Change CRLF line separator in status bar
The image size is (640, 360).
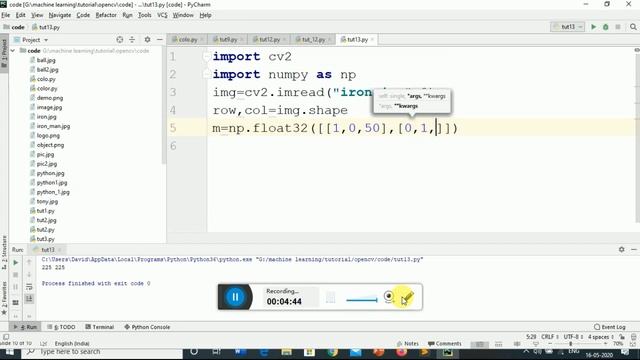tap(549, 337)
